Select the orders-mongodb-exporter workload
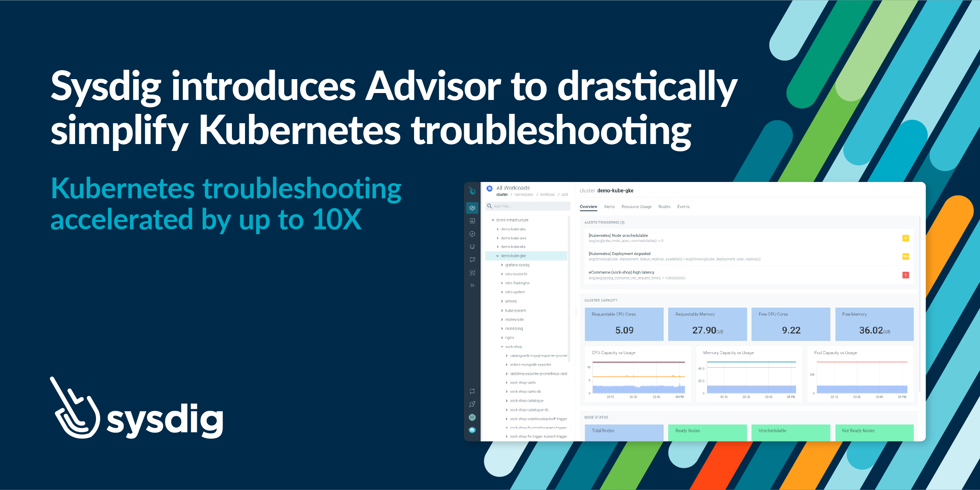 [530, 365]
